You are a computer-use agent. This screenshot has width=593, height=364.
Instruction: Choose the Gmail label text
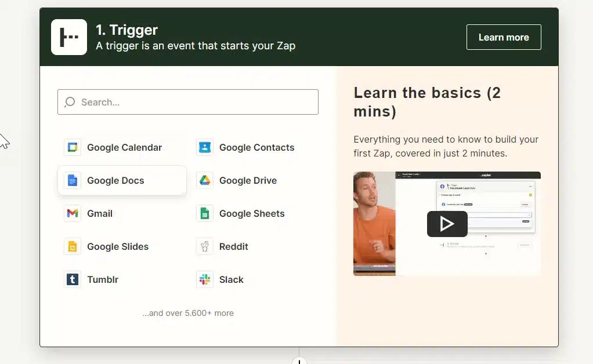[x=100, y=213]
